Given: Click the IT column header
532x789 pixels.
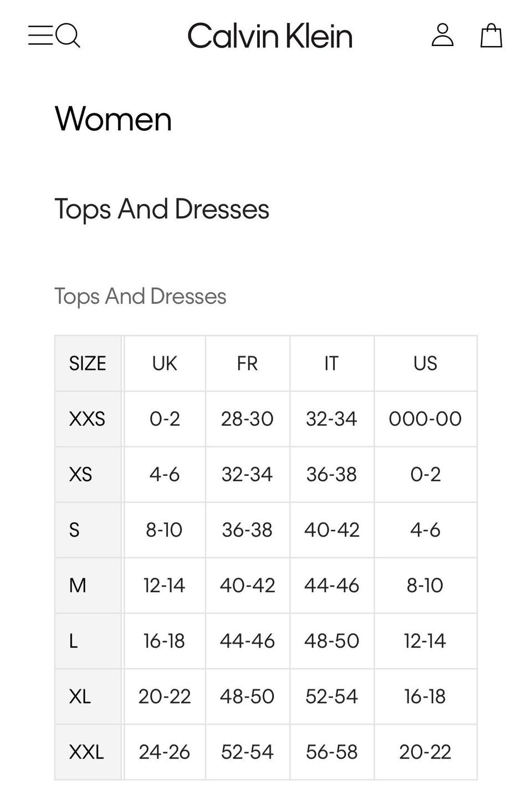Looking at the screenshot, I should click(331, 363).
